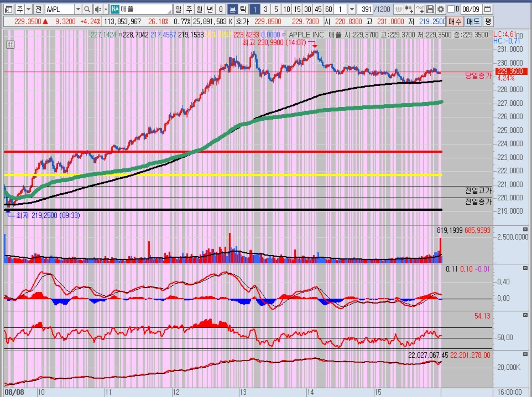This screenshot has width=532, height=397.
Task: Choose the 1-minute interval button
Action: tap(255, 9)
